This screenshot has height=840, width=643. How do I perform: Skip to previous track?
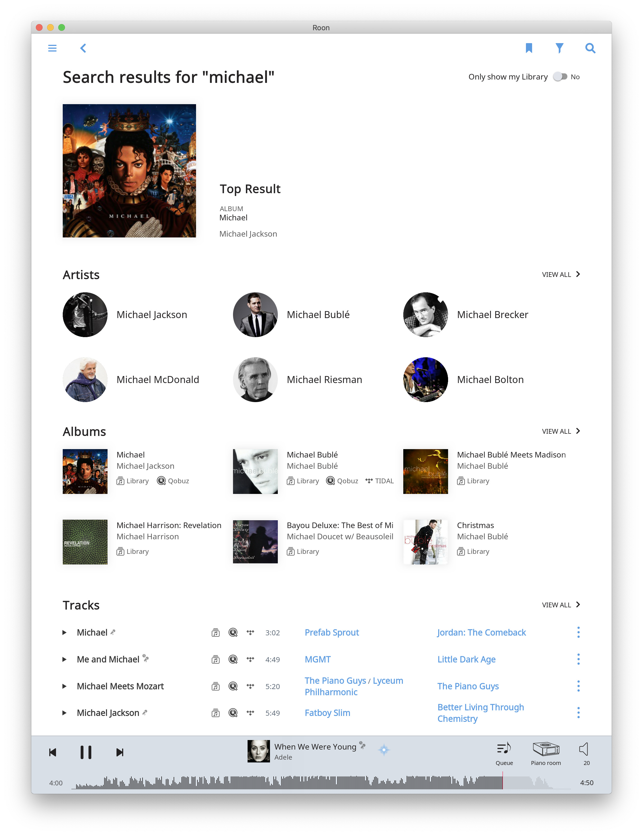click(53, 753)
